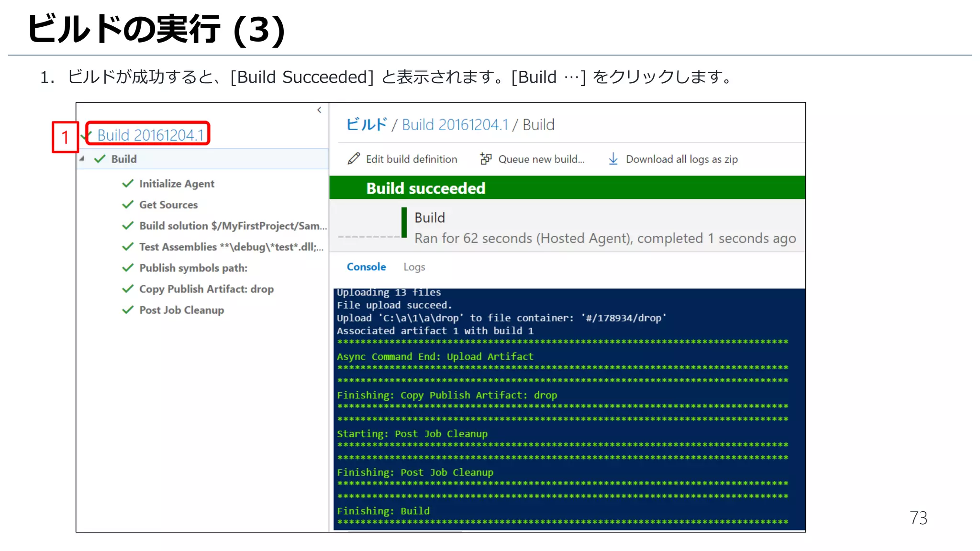This screenshot has height=551, width=980.
Task: Select the Initialize Agent step
Action: pyautogui.click(x=177, y=184)
